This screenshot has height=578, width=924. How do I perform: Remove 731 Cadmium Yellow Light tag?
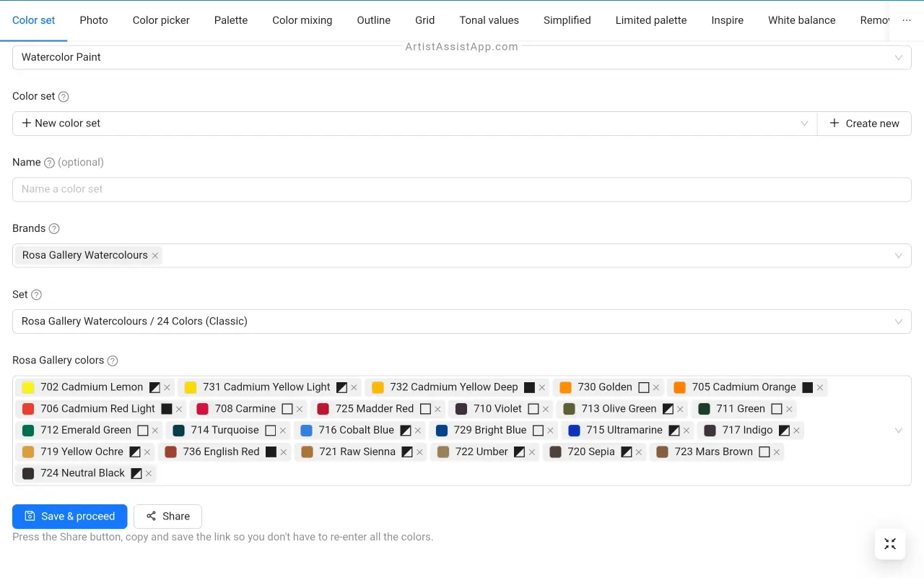click(x=354, y=387)
